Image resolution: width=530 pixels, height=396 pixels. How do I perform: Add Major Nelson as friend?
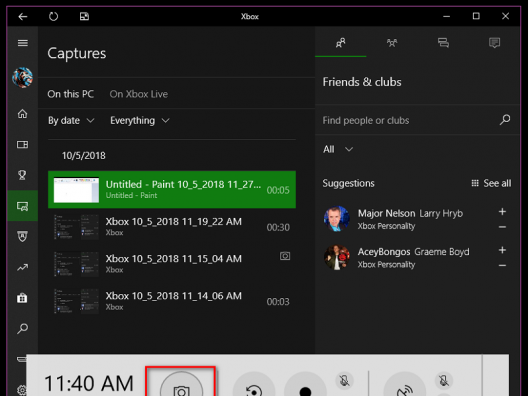(502, 212)
